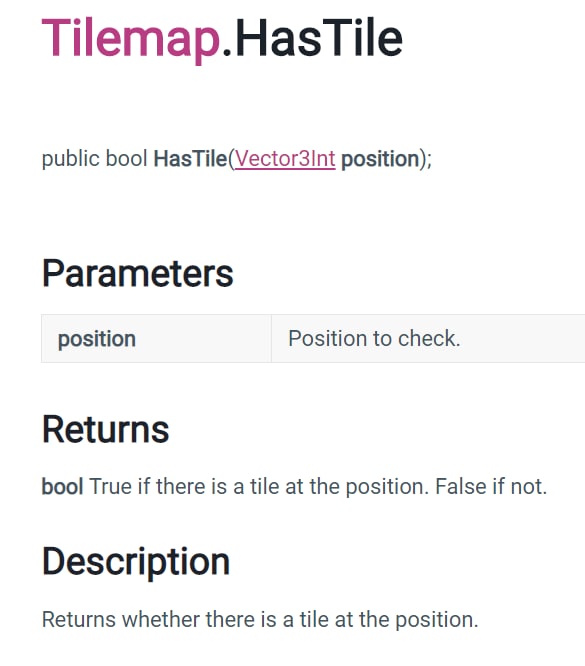
Task: Click the closing ');' of the signature
Action: [x=426, y=160]
